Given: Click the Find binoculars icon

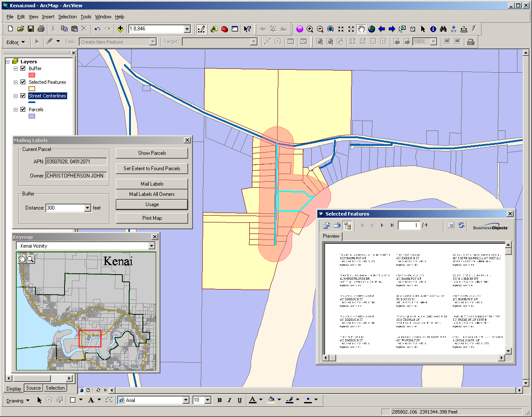Looking at the screenshot, I should pyautogui.click(x=443, y=29).
